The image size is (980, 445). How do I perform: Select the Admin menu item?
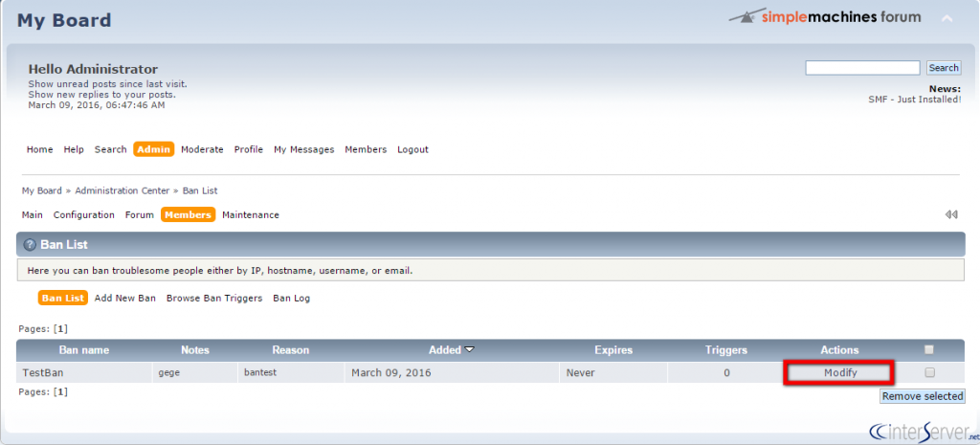pos(154,149)
